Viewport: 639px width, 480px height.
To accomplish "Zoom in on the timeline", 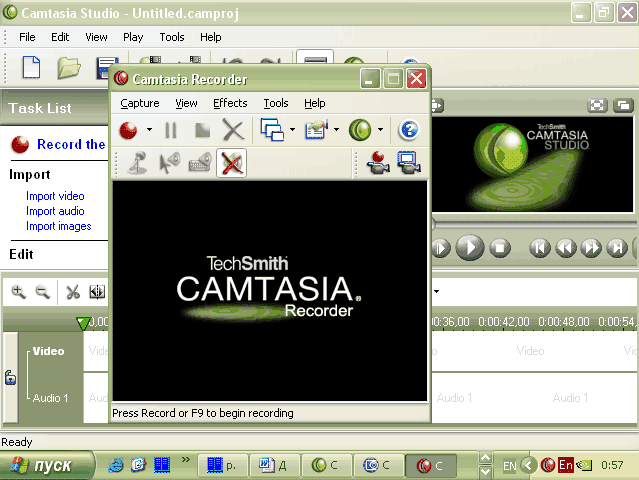I will pyautogui.click(x=19, y=292).
